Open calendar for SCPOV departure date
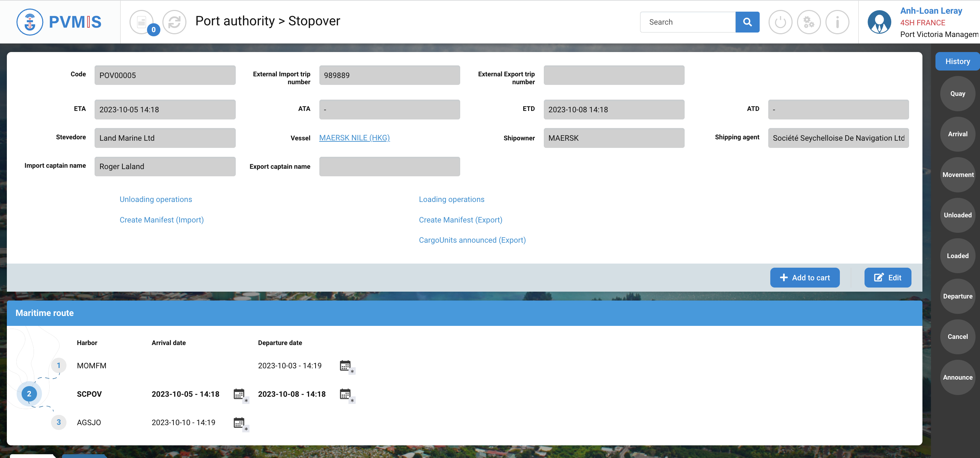This screenshot has width=980, height=458. (345, 394)
